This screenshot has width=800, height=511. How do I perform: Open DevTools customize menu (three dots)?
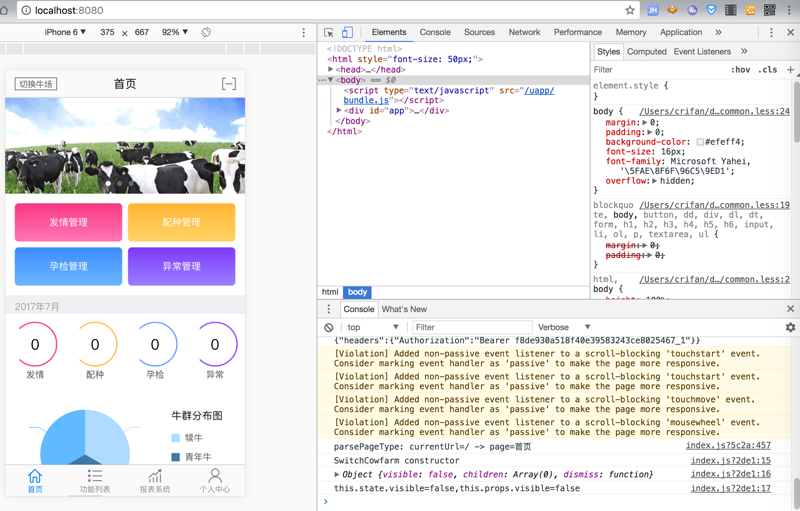pyautogui.click(x=771, y=32)
